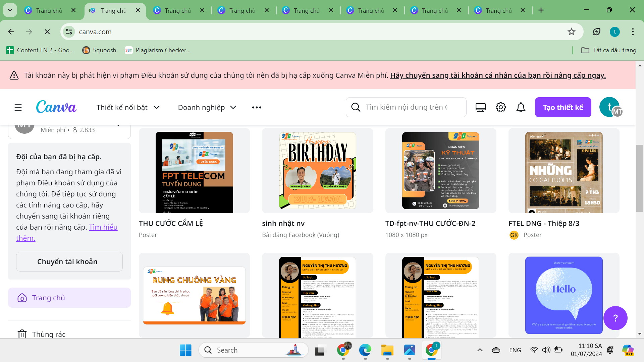Close the active Trang chủ tab
Screen dimensions: 644x362
tap(138, 10)
